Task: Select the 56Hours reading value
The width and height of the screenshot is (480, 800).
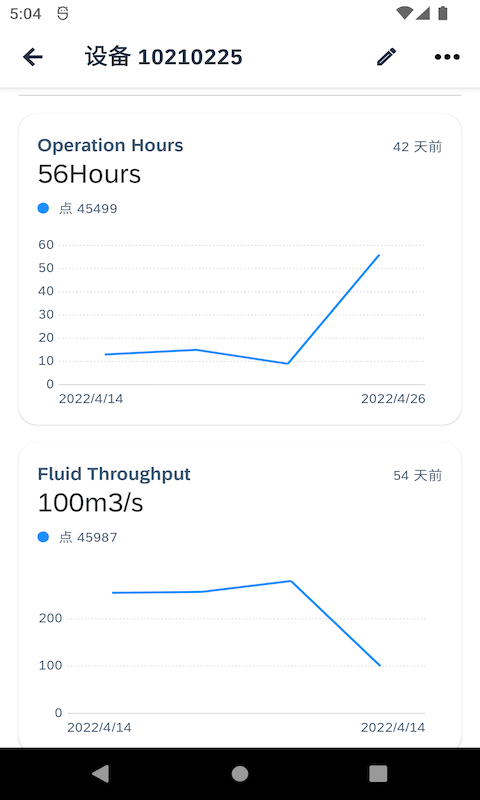Action: tap(89, 174)
